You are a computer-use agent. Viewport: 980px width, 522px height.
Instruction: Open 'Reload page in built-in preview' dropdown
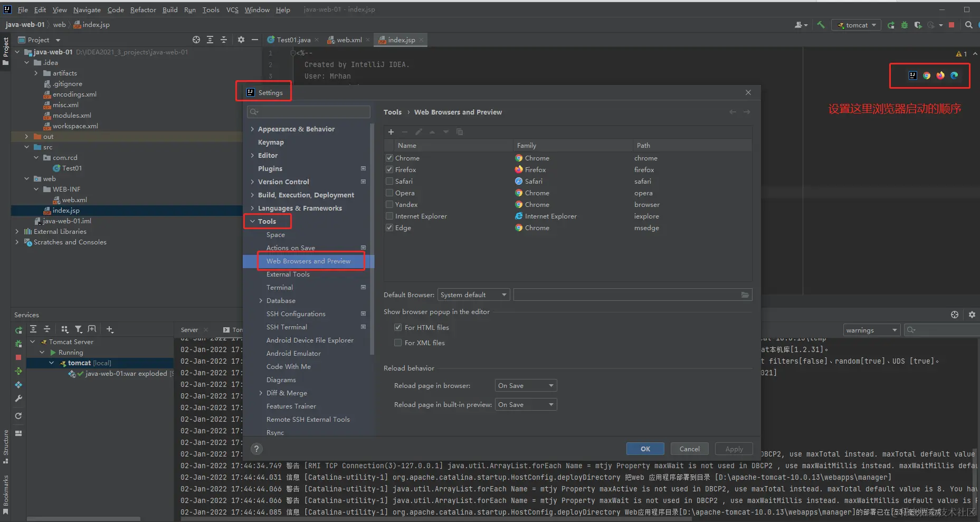pyautogui.click(x=526, y=405)
